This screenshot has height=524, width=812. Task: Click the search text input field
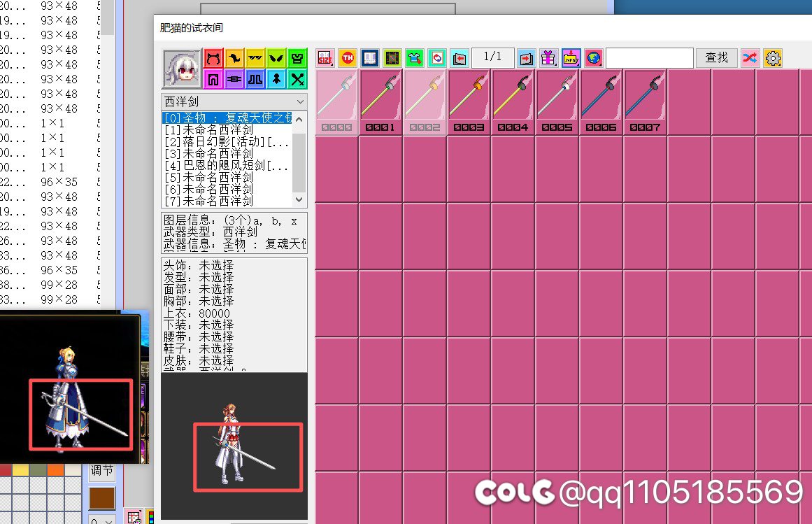tap(649, 58)
